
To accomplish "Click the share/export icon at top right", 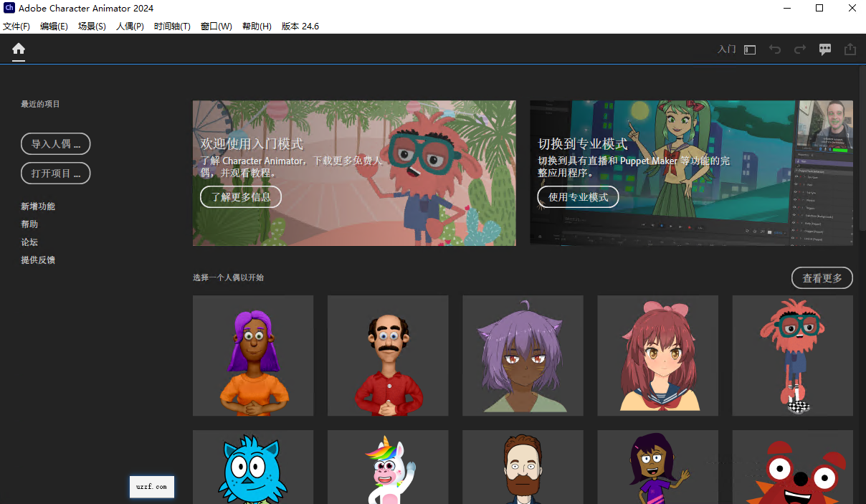I will [850, 49].
